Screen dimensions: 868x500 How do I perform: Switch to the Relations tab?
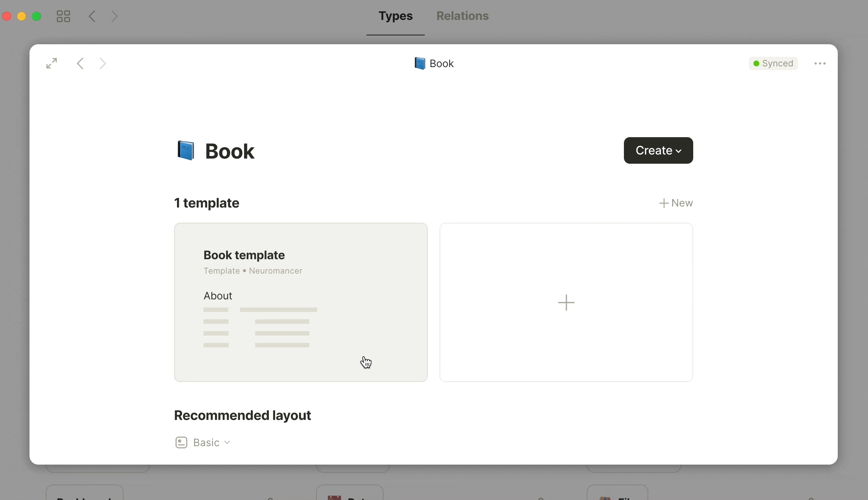[x=462, y=16]
